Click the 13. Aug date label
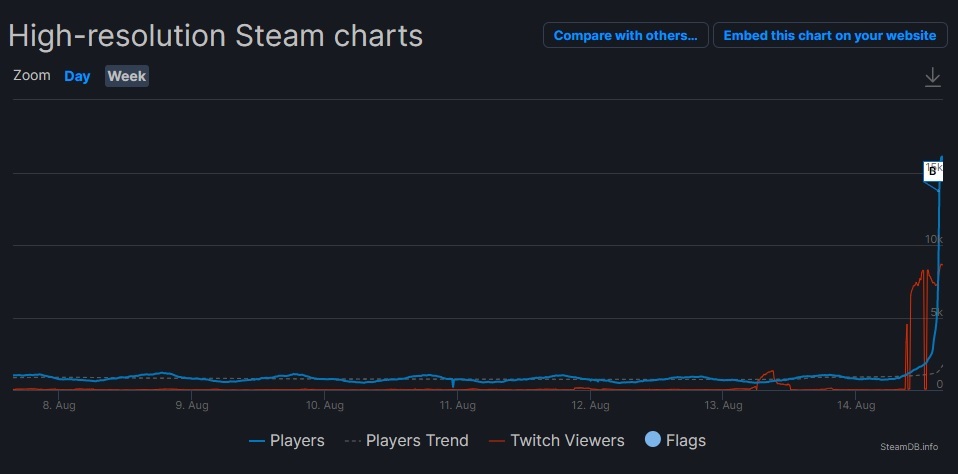The width and height of the screenshot is (958, 474). click(723, 405)
